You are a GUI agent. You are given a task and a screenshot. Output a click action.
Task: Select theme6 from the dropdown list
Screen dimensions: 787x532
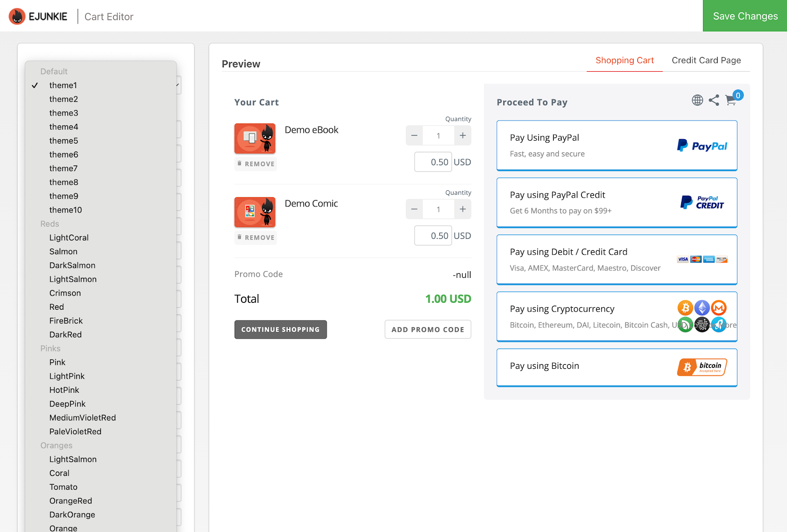pyautogui.click(x=101, y=154)
